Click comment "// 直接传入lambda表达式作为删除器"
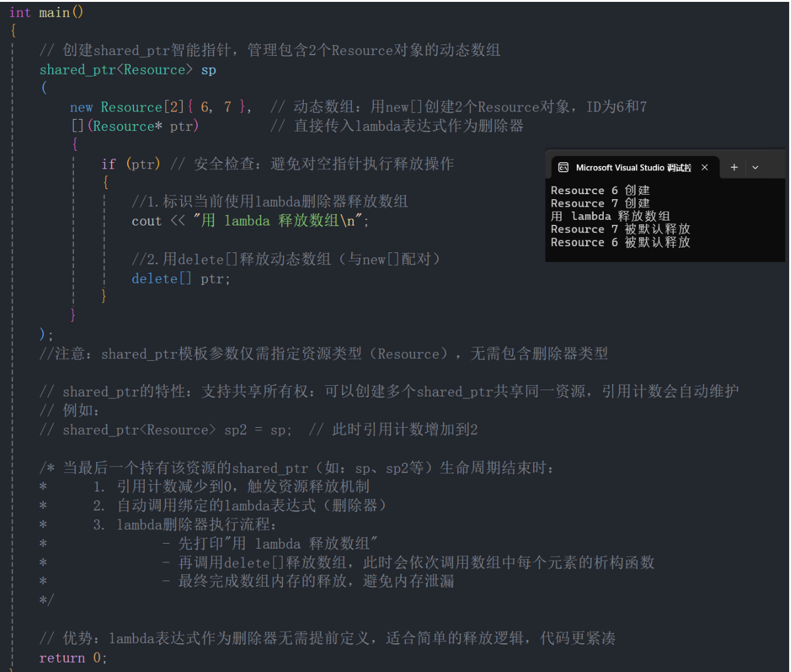 tap(397, 126)
